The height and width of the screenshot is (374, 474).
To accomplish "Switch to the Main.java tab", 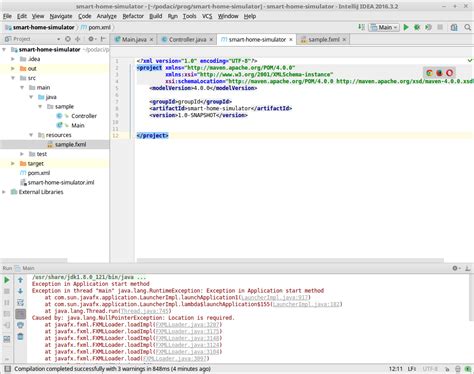I will [x=134, y=39].
